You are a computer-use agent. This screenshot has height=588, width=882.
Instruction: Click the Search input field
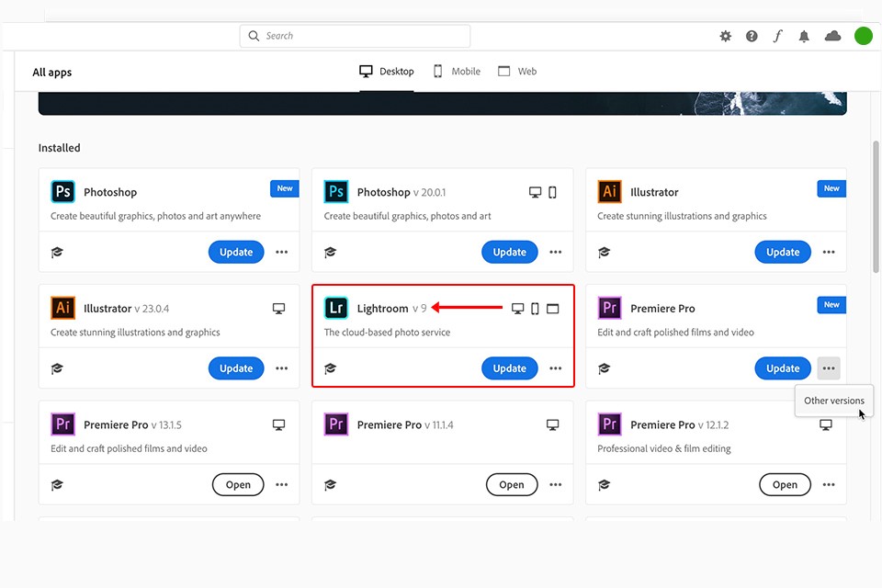(355, 36)
